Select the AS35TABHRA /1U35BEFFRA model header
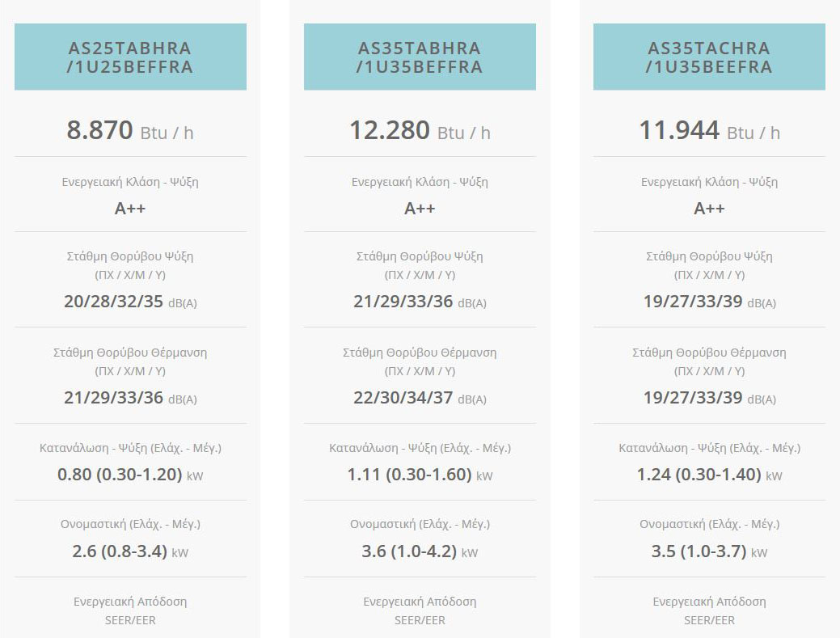This screenshot has width=840, height=638. tap(420, 57)
